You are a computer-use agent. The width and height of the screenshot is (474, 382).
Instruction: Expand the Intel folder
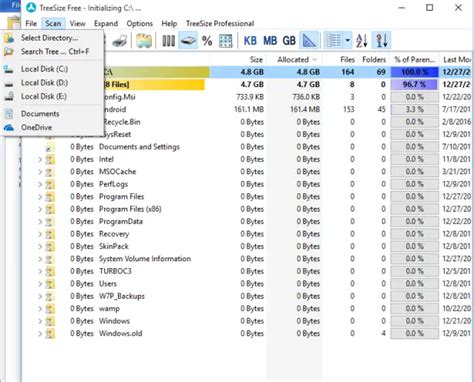[40, 160]
